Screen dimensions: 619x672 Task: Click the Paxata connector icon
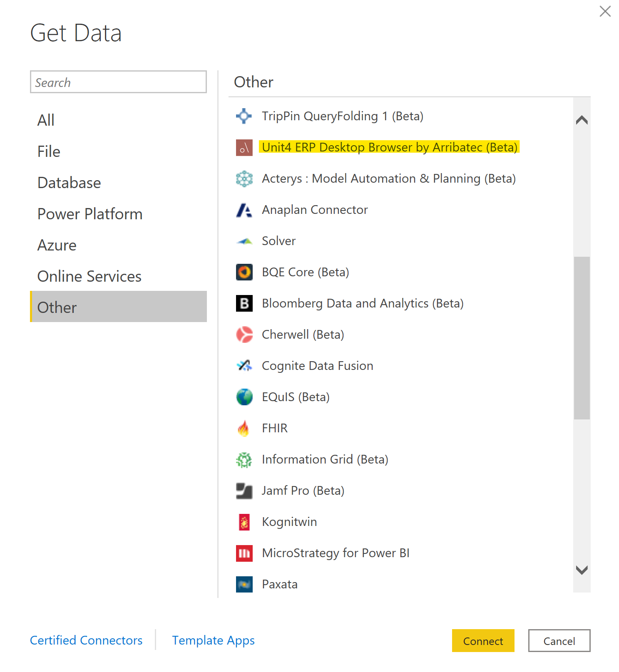click(x=244, y=584)
